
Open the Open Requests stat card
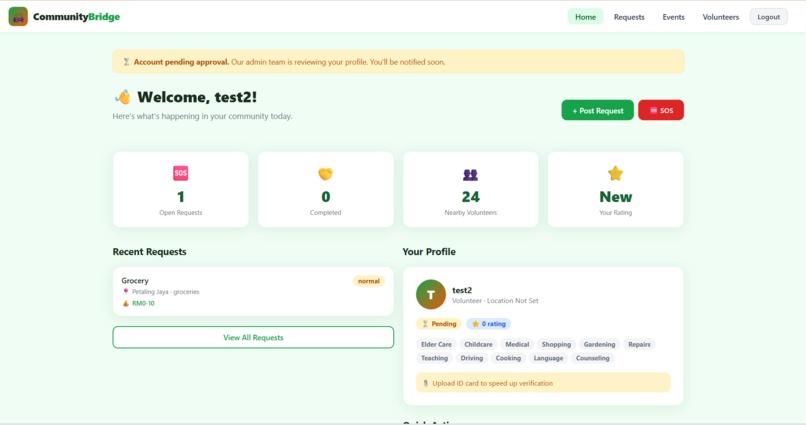[180, 189]
